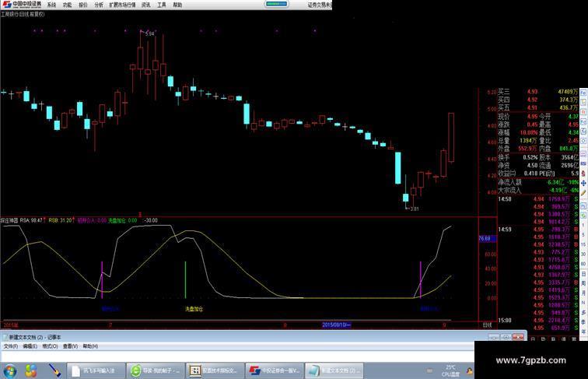The image size is (588, 379).
Task: Open the 分析 menu
Action: 99,5
